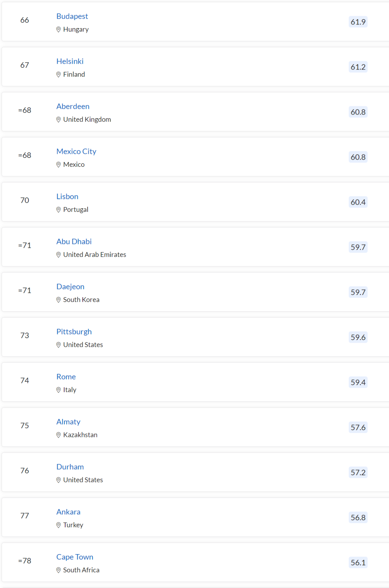Viewport: 389px width, 588px height.
Task: Select the Daejeon city link
Action: click(70, 286)
